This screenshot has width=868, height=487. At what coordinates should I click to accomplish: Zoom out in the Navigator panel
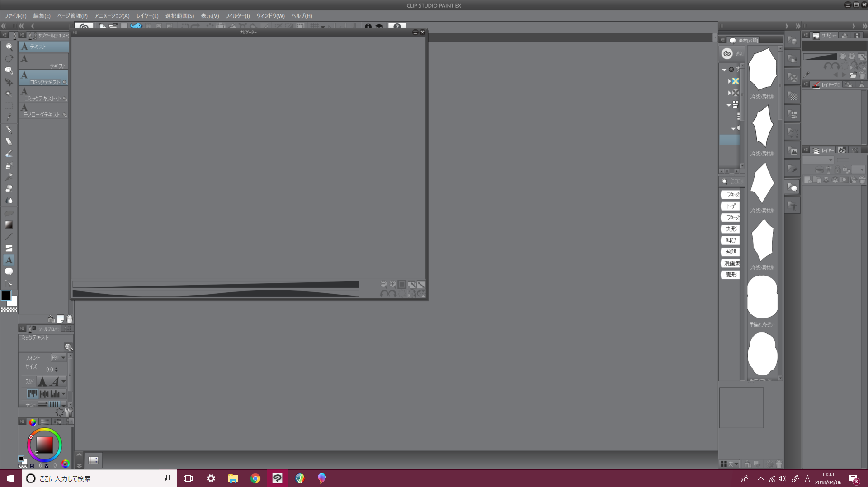[x=384, y=284]
